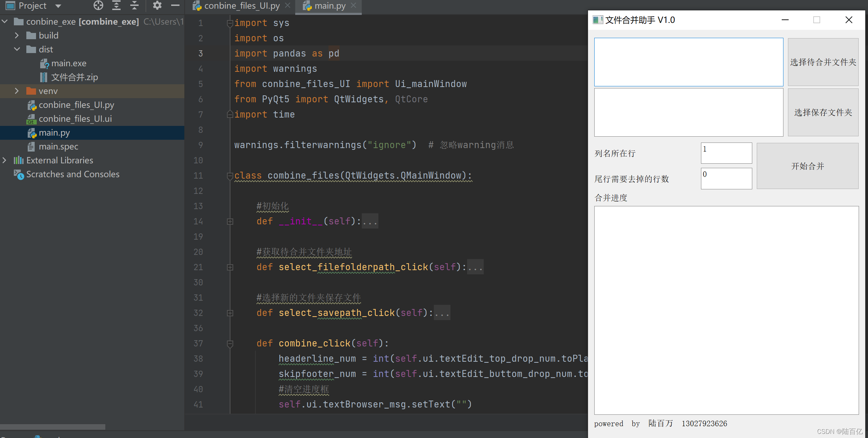Screen dimensions: 868x438
Task: Unfold select_filefolderpath_click method body
Action: coord(230,267)
